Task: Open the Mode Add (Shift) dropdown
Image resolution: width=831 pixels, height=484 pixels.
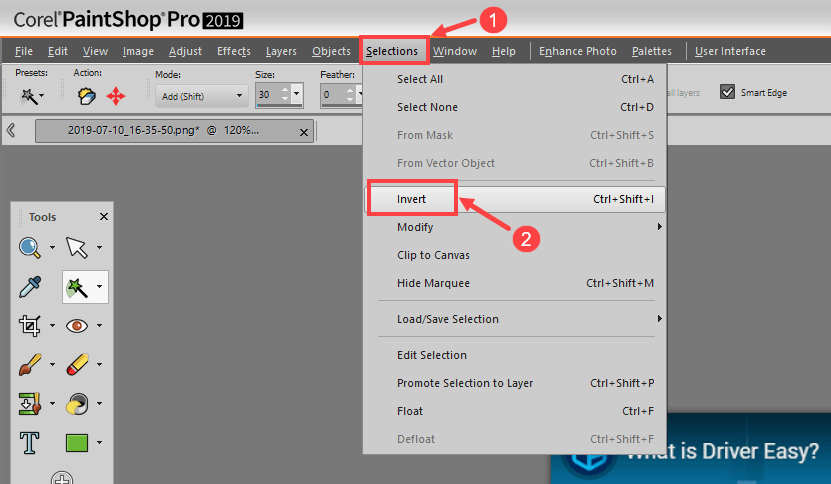Action: click(201, 96)
